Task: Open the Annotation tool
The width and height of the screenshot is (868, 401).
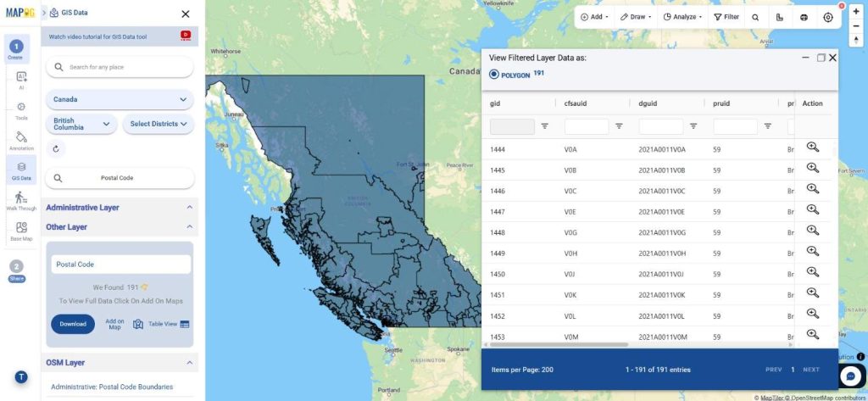Action: click(21, 141)
